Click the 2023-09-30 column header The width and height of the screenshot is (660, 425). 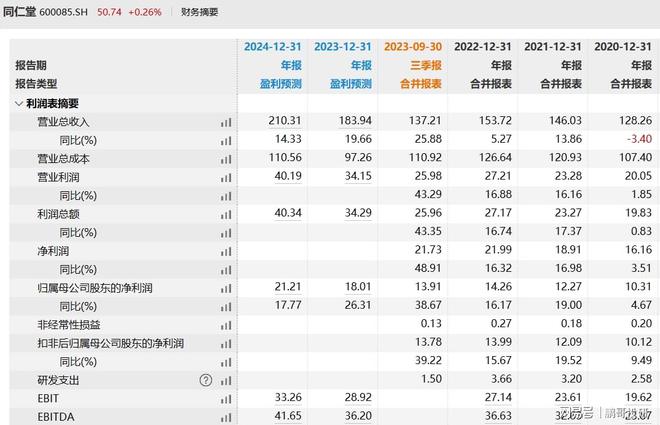[413, 46]
